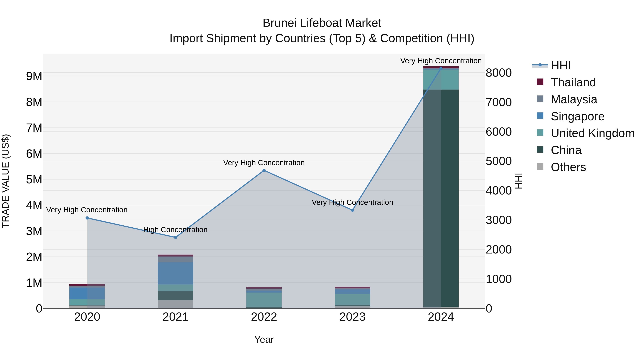This screenshot has height=362, width=644.
Task: Click the Others segment of 2021 bar
Action: 175,304
